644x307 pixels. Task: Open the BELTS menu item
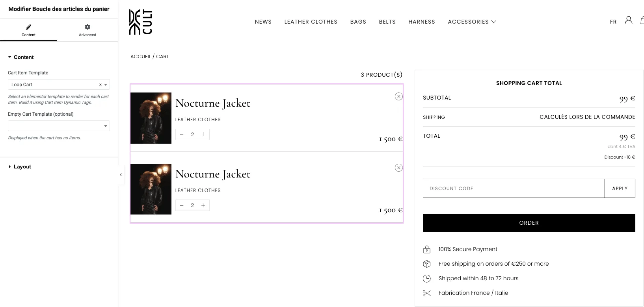387,22
